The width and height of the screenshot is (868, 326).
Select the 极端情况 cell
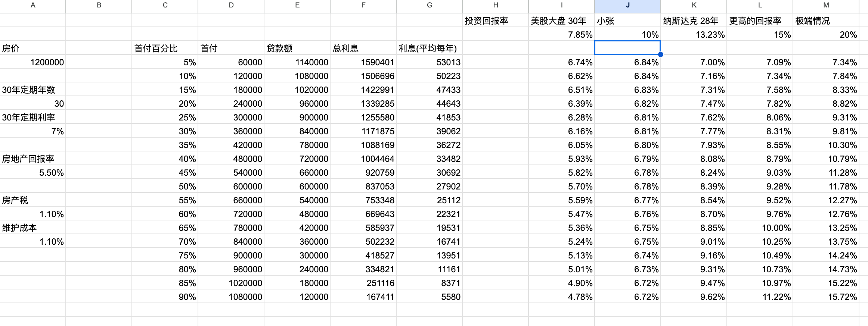click(x=826, y=21)
